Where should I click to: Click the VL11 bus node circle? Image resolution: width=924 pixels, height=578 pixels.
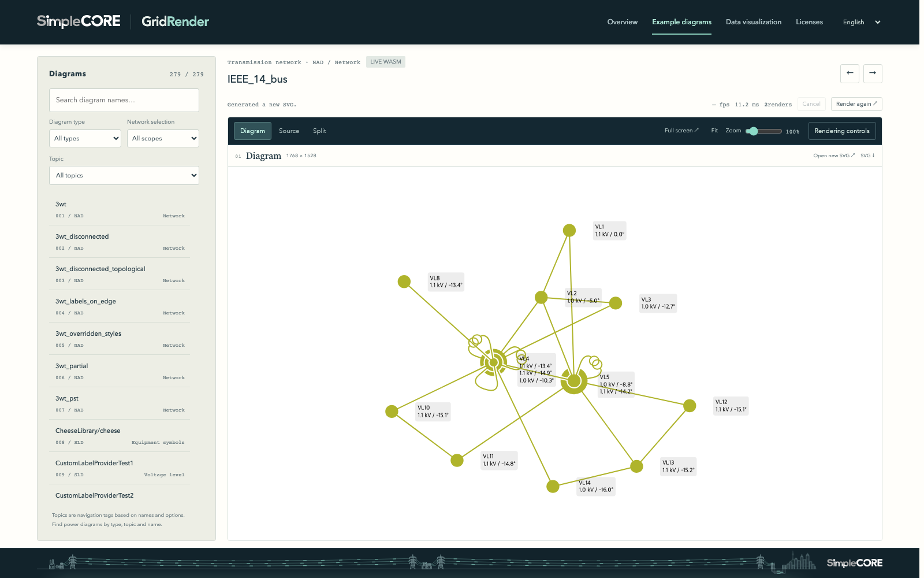point(457,460)
